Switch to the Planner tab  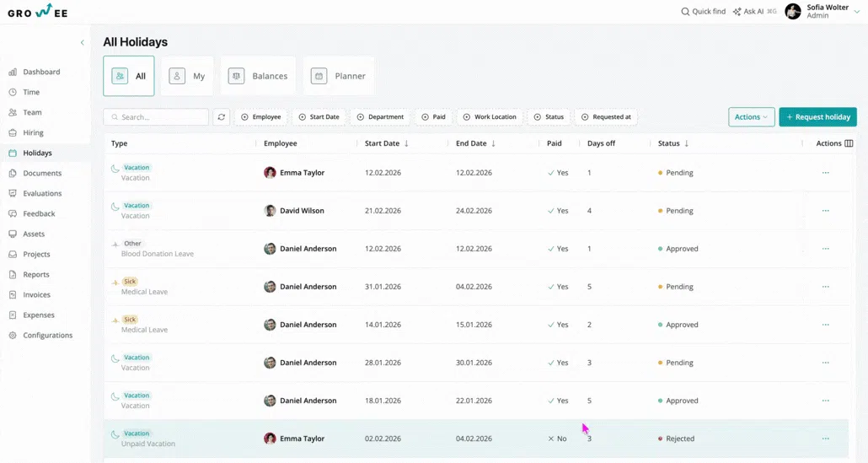(338, 76)
